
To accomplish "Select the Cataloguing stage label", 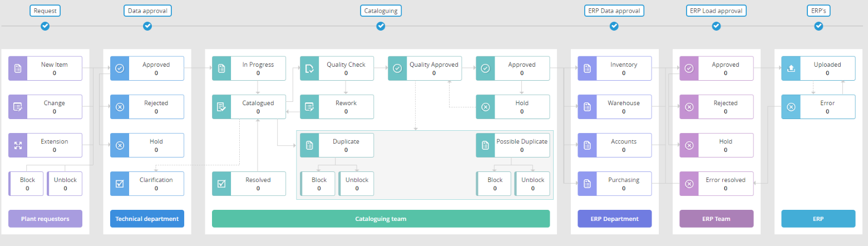I will (381, 11).
